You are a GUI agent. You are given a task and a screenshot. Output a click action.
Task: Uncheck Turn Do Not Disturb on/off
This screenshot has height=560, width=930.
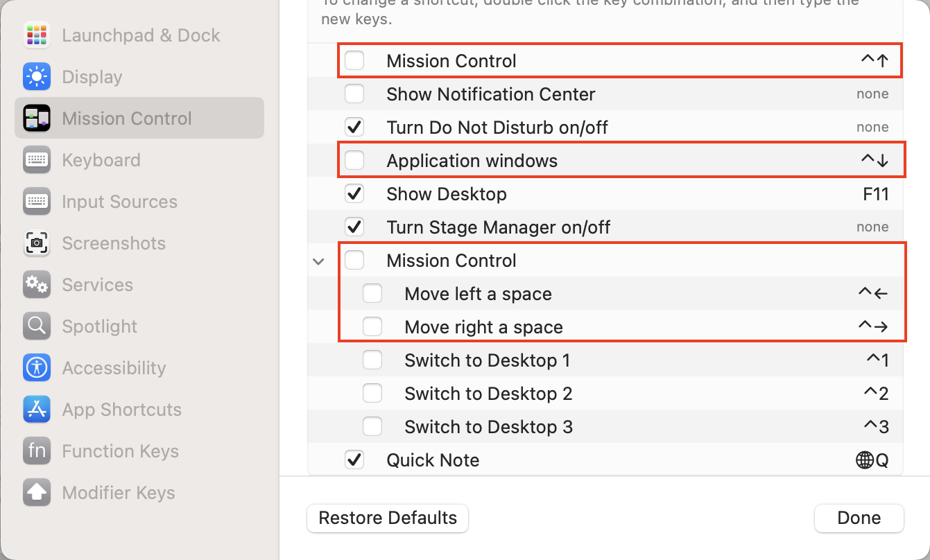coord(354,127)
